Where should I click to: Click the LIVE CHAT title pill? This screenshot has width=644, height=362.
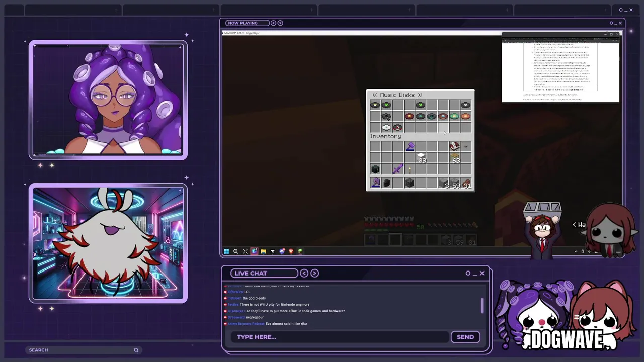pos(265,273)
